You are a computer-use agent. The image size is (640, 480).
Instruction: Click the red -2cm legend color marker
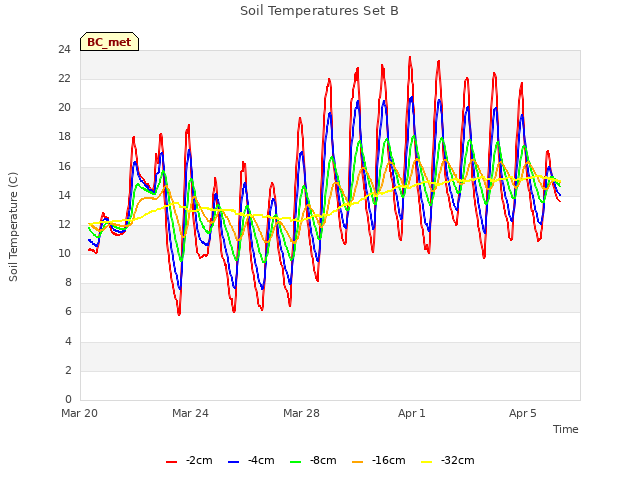tap(171, 462)
